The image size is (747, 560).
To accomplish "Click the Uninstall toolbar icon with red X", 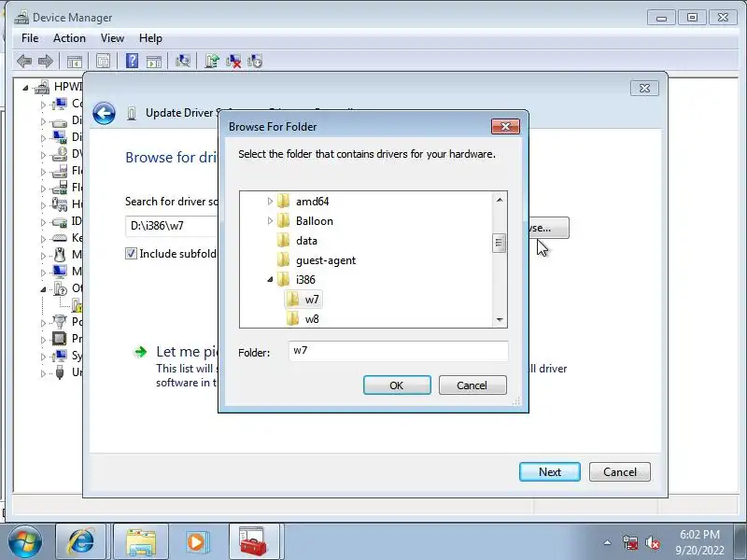I will [233, 61].
